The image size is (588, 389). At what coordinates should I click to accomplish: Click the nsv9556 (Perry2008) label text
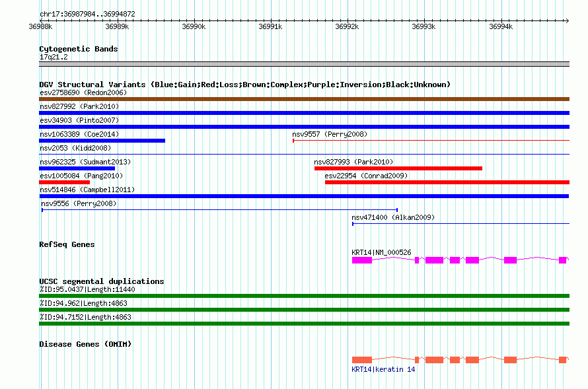click(x=79, y=203)
